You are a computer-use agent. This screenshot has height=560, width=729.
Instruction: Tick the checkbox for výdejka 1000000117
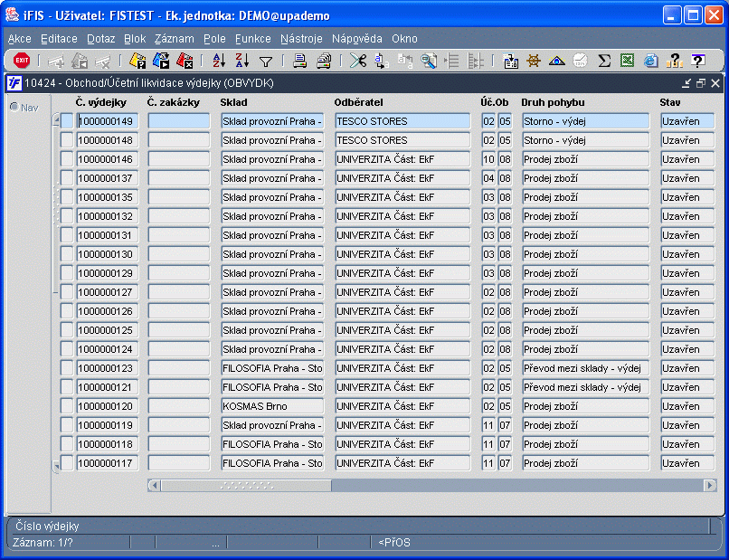point(67,463)
